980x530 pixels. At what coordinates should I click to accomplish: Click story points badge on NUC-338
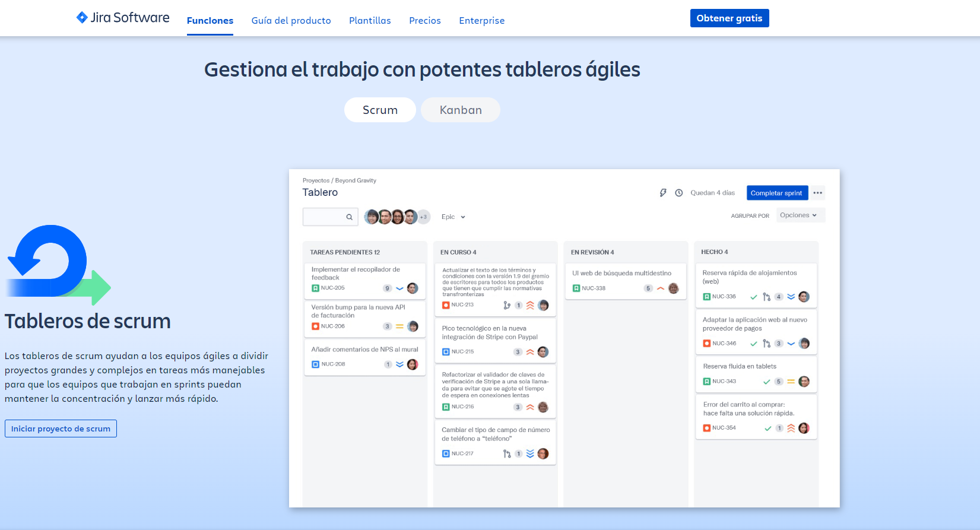point(648,288)
